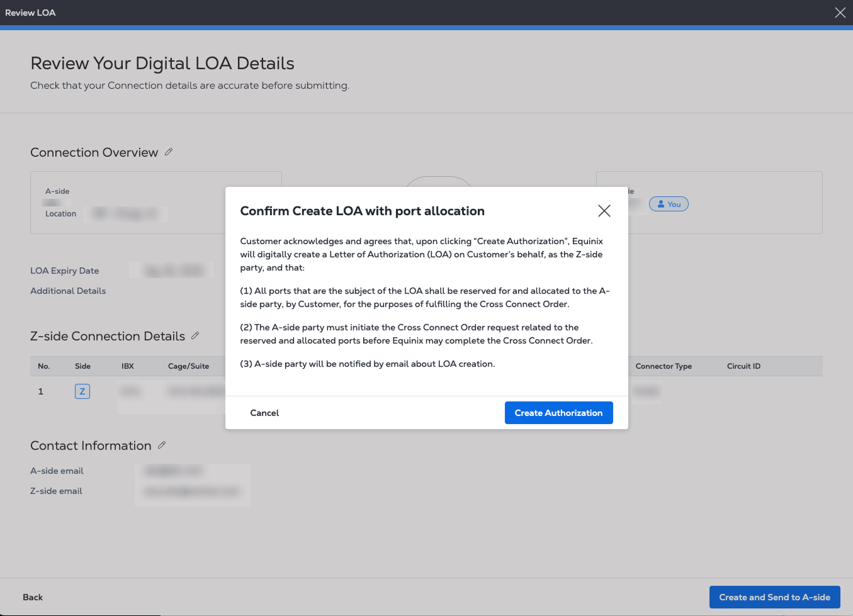The height and width of the screenshot is (616, 853).
Task: Click the Additional Details label
Action: tap(68, 291)
